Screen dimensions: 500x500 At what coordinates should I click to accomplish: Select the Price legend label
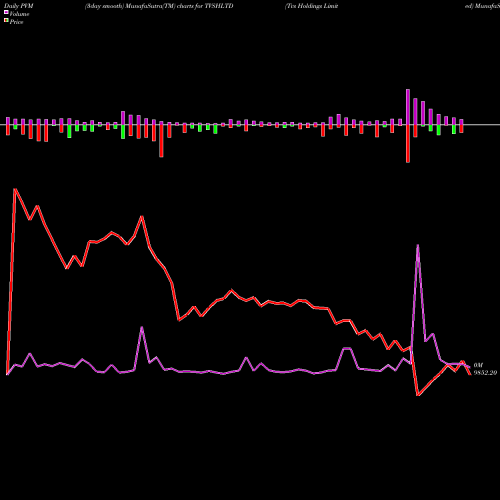pyautogui.click(x=17, y=22)
